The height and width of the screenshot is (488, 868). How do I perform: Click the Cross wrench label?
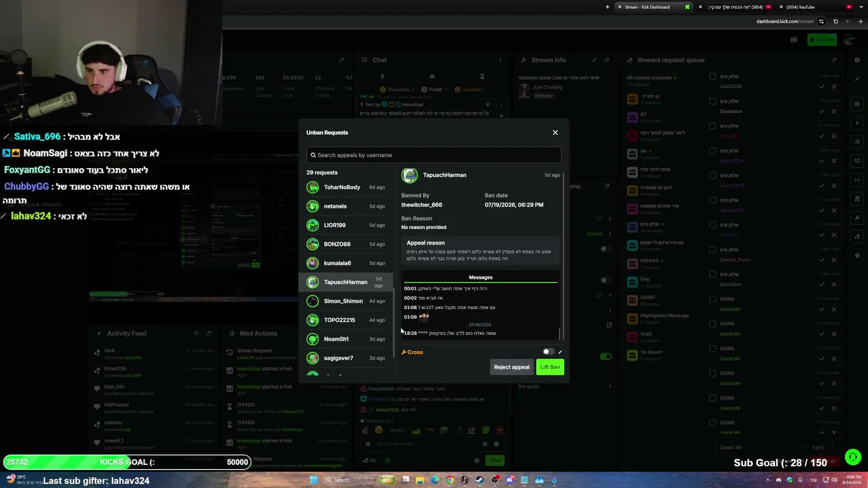[x=412, y=352]
